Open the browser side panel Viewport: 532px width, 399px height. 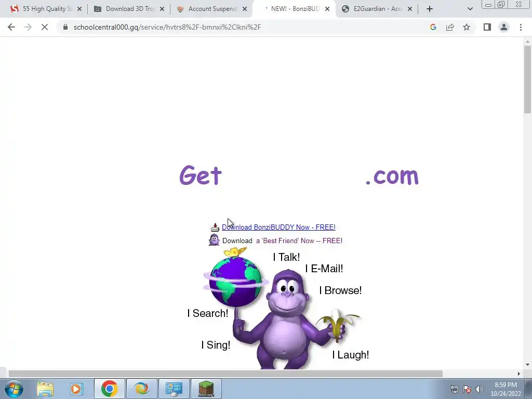(487, 27)
